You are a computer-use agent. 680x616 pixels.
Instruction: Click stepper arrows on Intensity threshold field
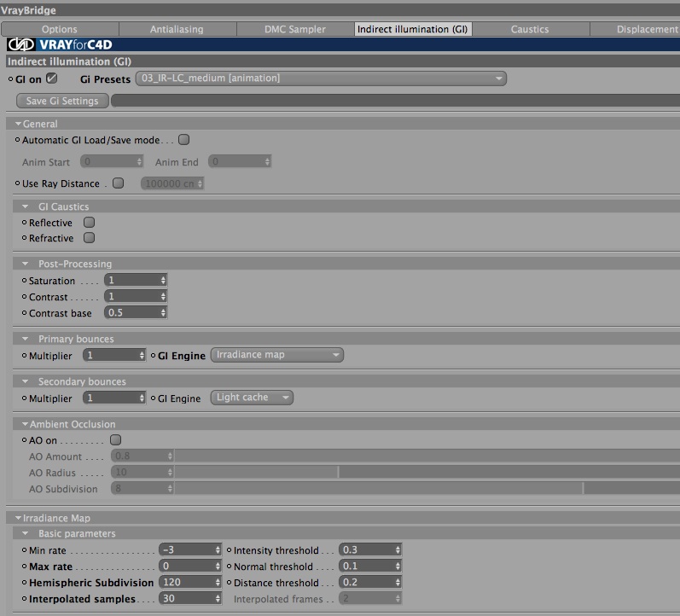coord(398,549)
